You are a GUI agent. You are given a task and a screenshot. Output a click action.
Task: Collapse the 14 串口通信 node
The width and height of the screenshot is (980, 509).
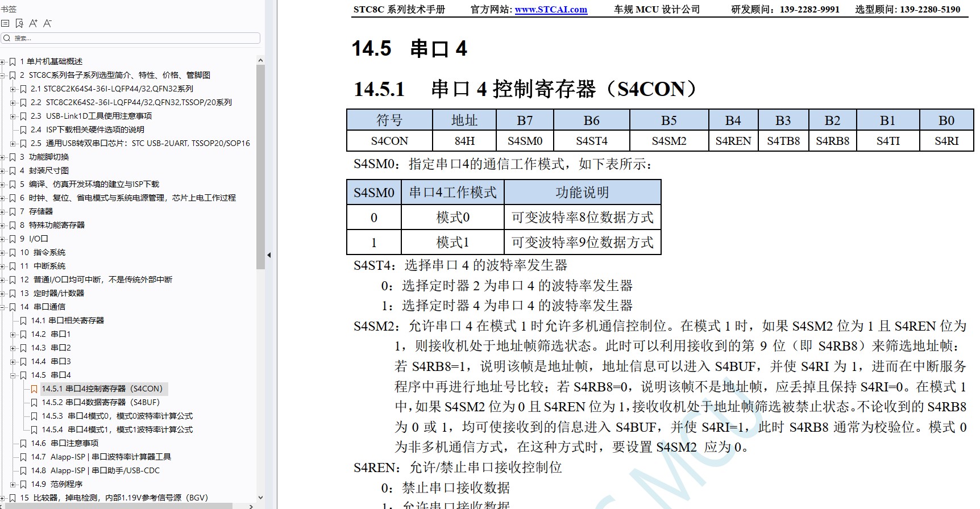tap(3, 307)
